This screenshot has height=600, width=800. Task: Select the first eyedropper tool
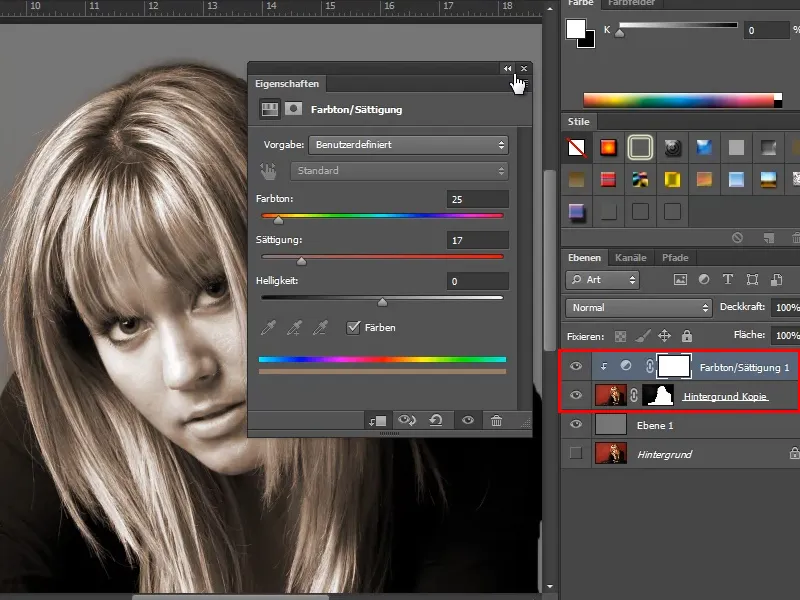[268, 328]
